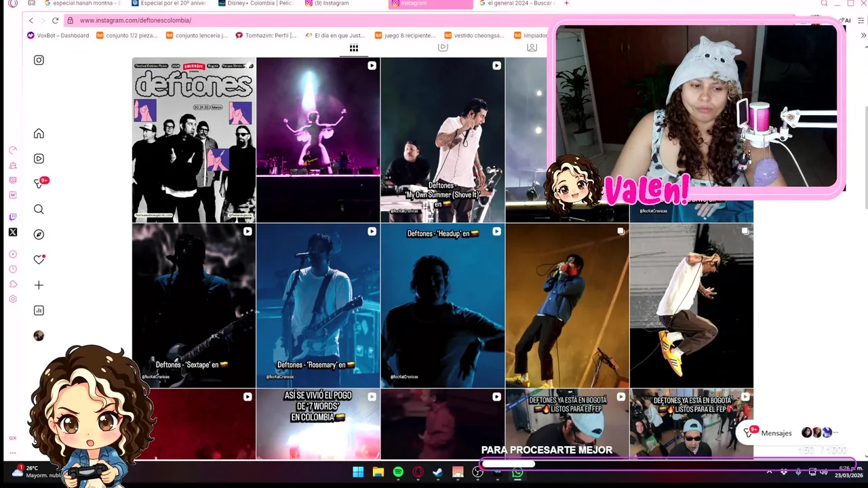The height and width of the screenshot is (488, 868).
Task: Open OBS Studio from the taskbar
Action: tap(478, 472)
